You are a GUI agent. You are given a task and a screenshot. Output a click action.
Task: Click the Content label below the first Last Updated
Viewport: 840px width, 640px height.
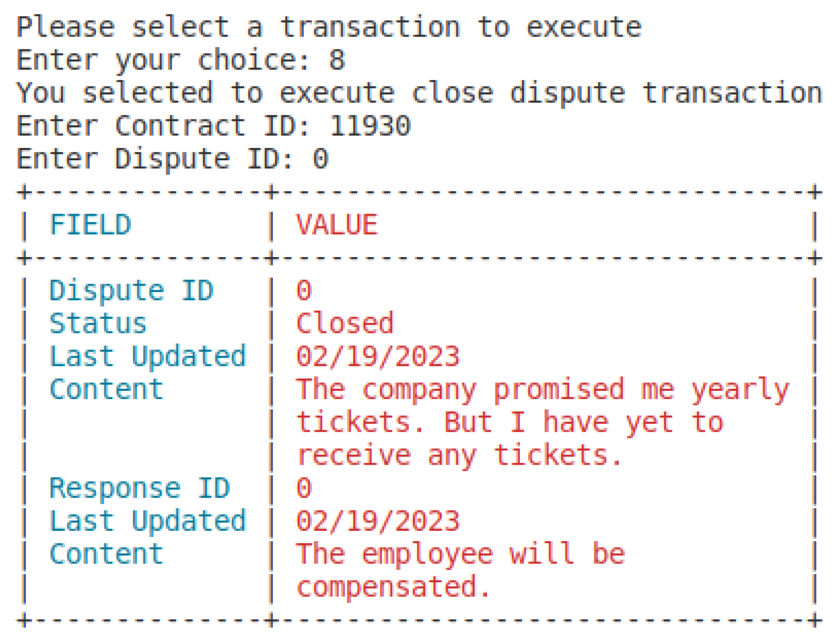(106, 389)
